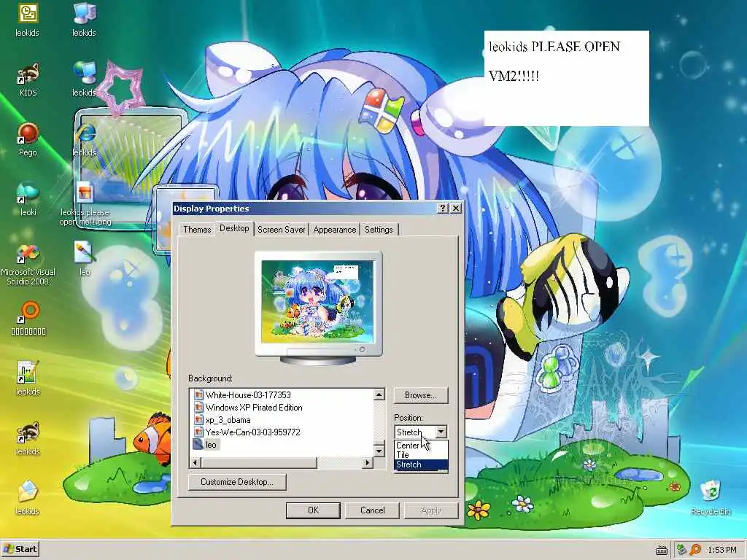Click the 1:53 PM taskbar clock
747x560 pixels.
(722, 550)
